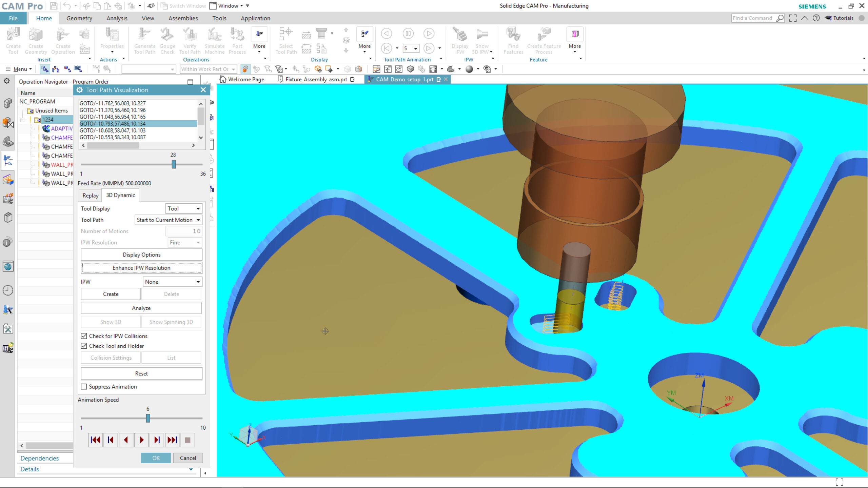This screenshot has width=868, height=488.
Task: Click the Show 3D button
Action: (x=110, y=322)
